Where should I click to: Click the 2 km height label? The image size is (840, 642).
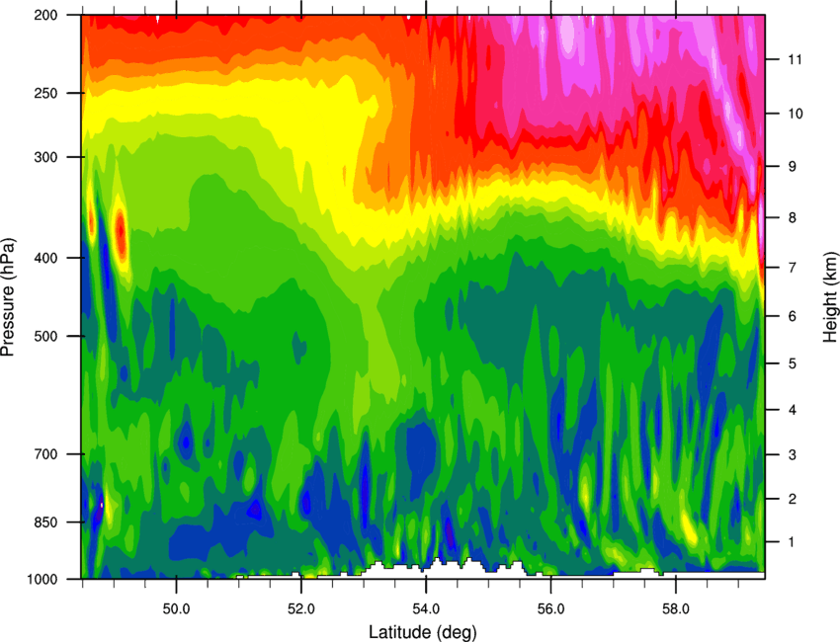click(x=793, y=499)
